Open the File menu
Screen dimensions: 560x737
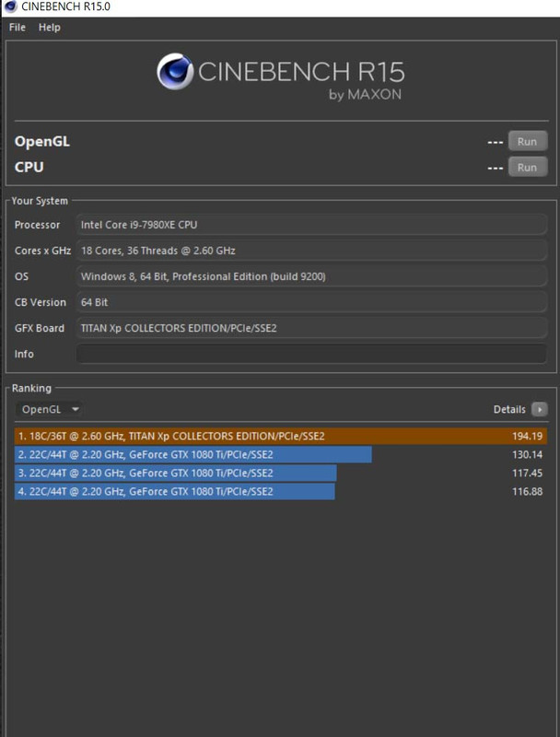click(x=17, y=28)
